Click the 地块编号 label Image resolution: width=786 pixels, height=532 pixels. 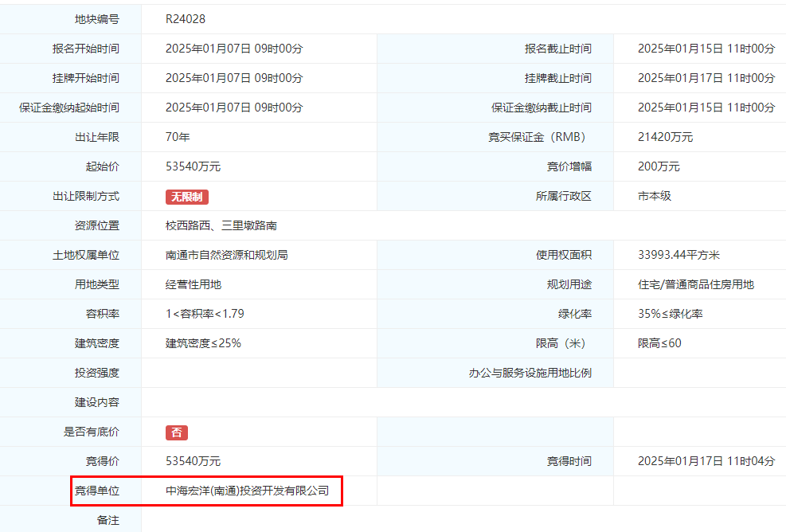(96, 19)
